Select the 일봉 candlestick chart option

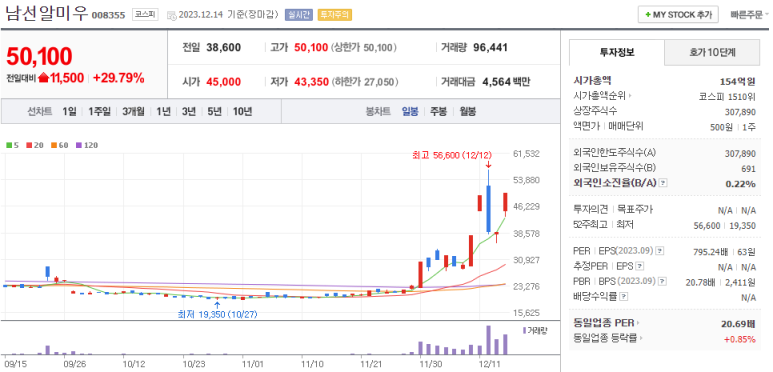pyautogui.click(x=410, y=111)
